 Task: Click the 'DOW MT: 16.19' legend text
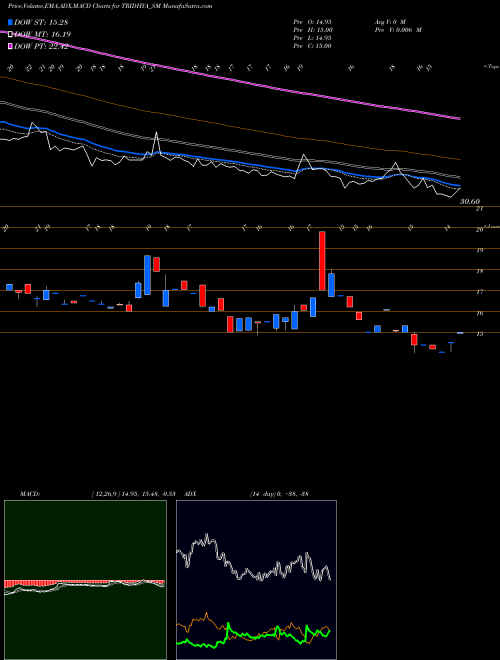coord(42,34)
